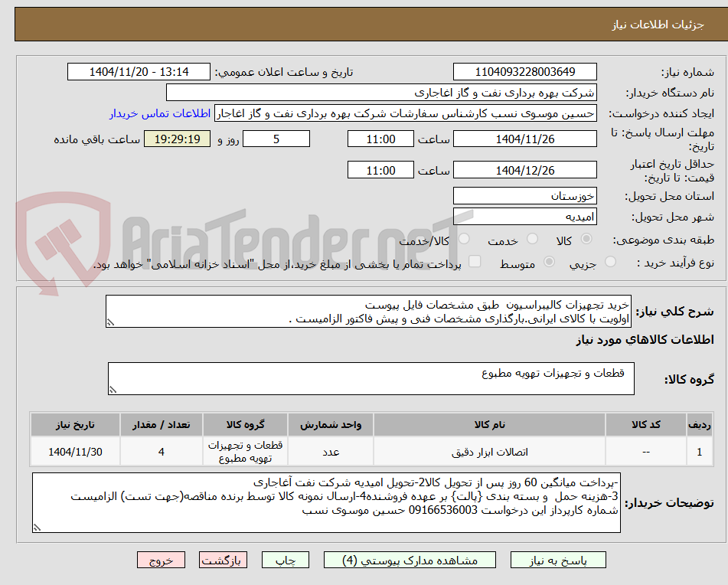The width and height of the screenshot is (728, 585).
Task: Click the کد کالا column header
Action: pyautogui.click(x=646, y=425)
